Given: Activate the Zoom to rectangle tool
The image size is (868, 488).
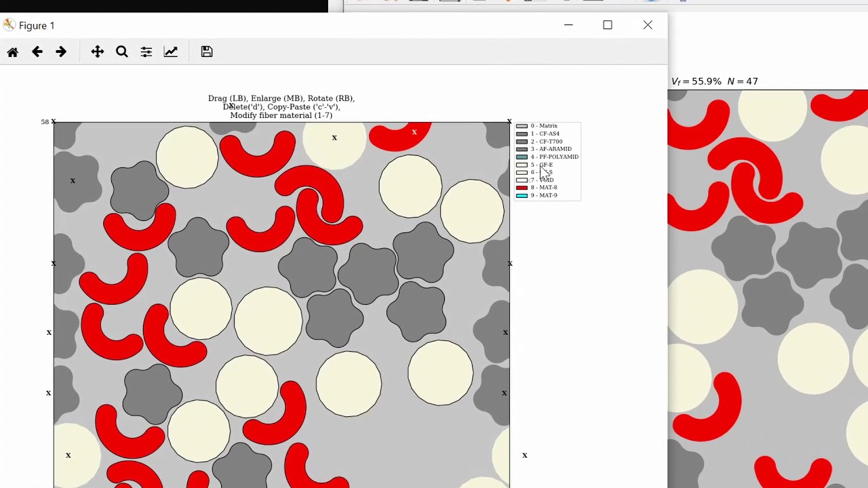Looking at the screenshot, I should pyautogui.click(x=122, y=52).
